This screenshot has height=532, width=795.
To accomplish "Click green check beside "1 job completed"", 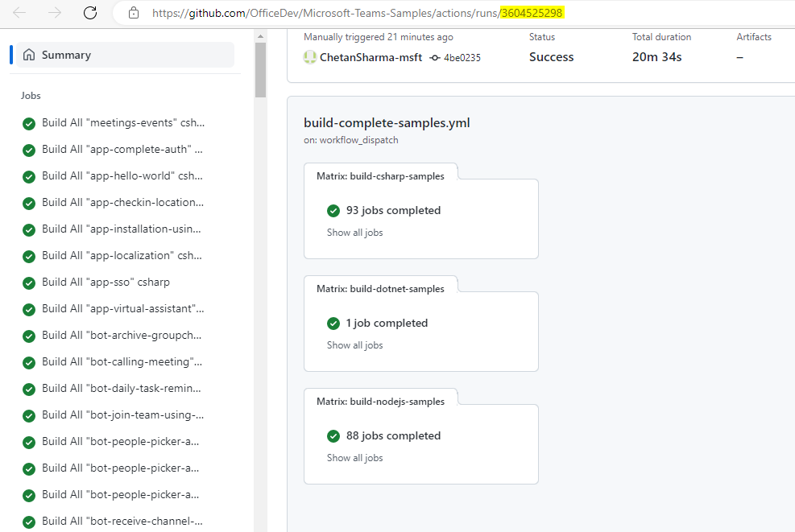I will 333,323.
